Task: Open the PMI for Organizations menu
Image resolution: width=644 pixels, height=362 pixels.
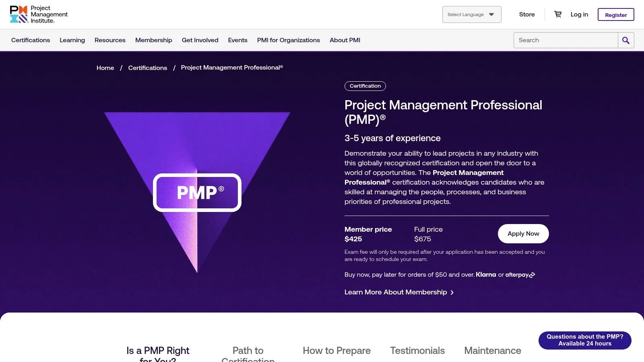Action: (x=289, y=40)
